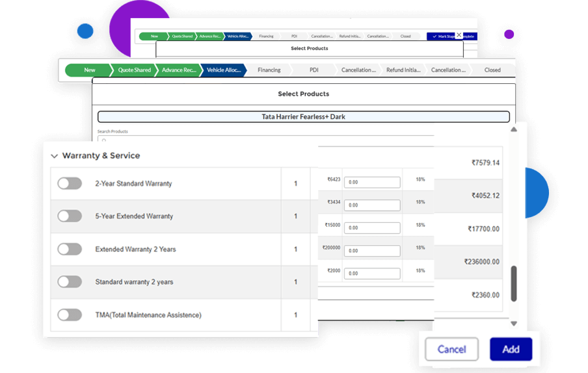This screenshot has height=373, width=588.
Task: Click the X close icon on the dialog
Action: pos(459,35)
